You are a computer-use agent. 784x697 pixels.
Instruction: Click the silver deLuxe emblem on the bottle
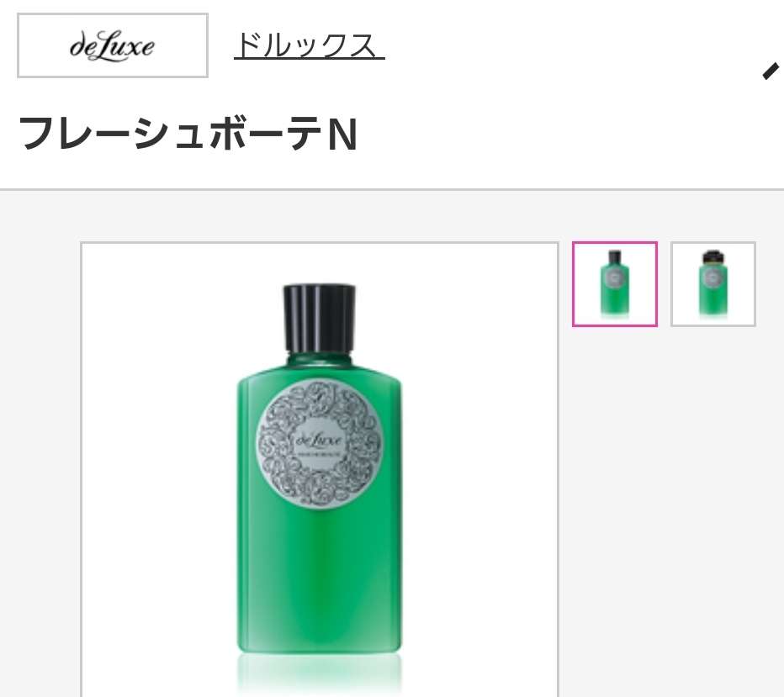[x=319, y=443]
